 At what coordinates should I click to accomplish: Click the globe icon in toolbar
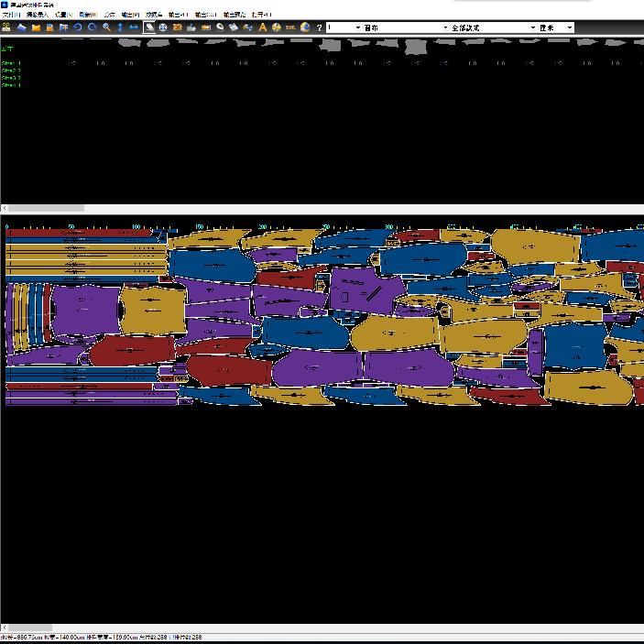click(305, 27)
